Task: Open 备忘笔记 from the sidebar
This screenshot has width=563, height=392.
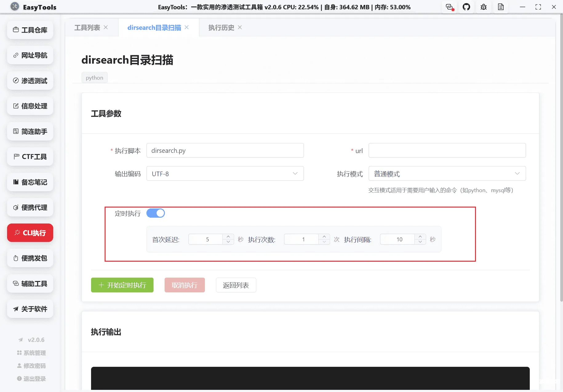Action: tap(30, 182)
